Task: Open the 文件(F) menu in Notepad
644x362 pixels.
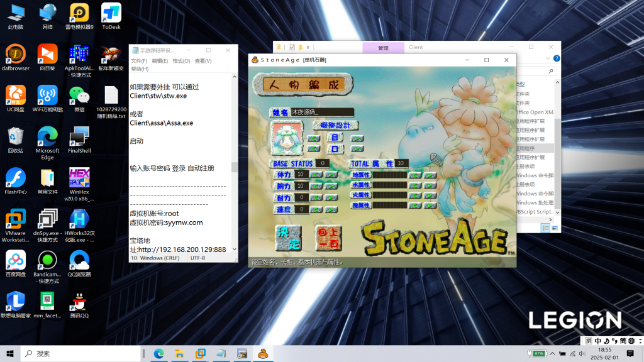Action: pyautogui.click(x=139, y=61)
